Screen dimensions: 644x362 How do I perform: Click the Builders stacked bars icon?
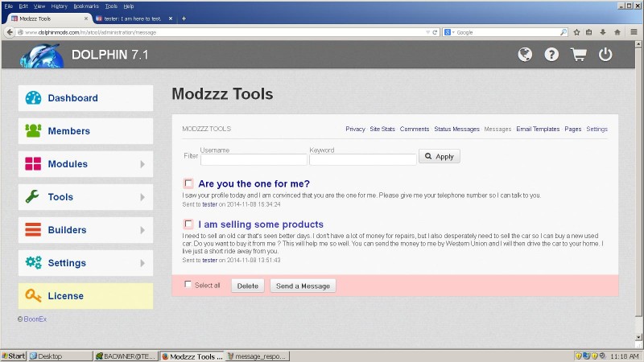tap(33, 229)
